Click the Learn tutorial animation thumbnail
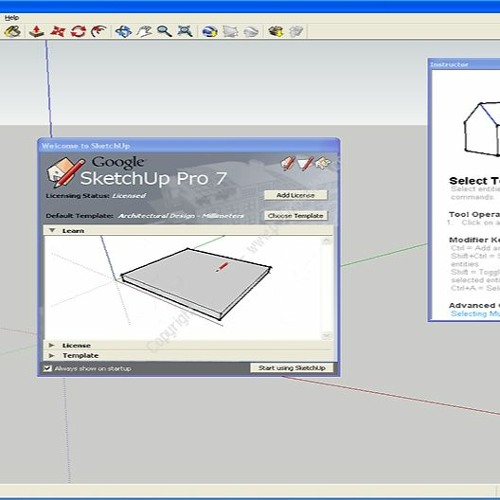 tap(183, 288)
